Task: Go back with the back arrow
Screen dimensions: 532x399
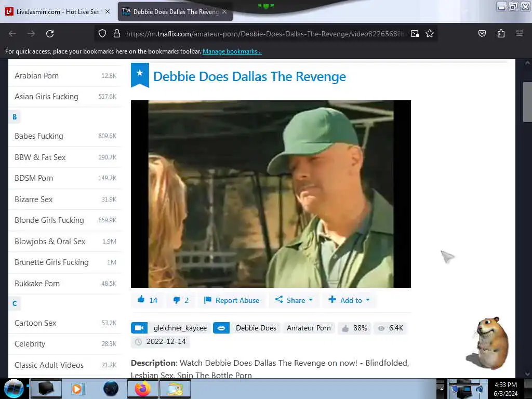Action: 12,34
